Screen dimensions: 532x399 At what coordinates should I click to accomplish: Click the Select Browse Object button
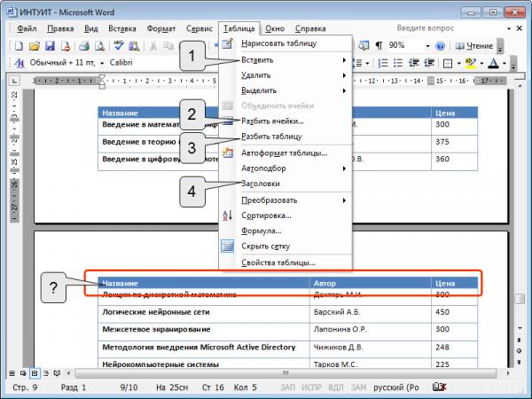[x=520, y=351]
